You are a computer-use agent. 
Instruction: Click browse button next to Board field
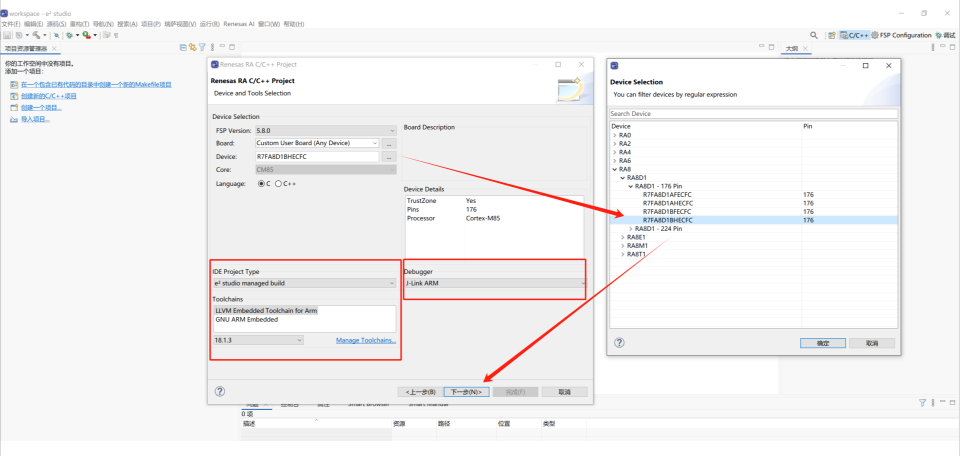click(389, 143)
